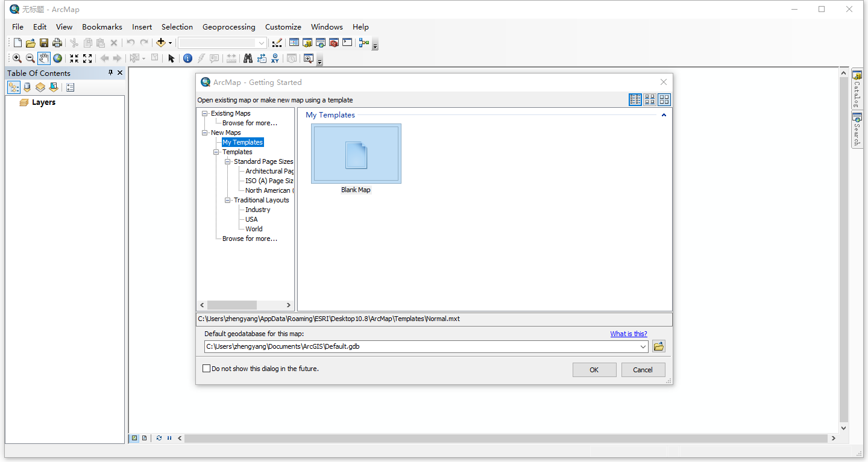Select the largest-thumbnail view mode in dialog
Viewport: 868px width, 462px height.
664,99
